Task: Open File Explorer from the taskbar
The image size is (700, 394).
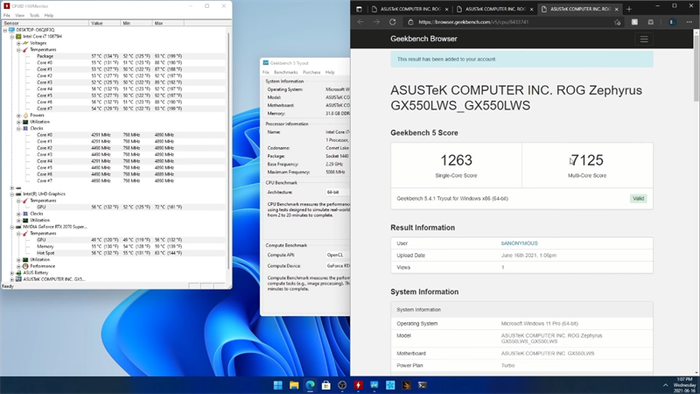Action: (x=294, y=385)
